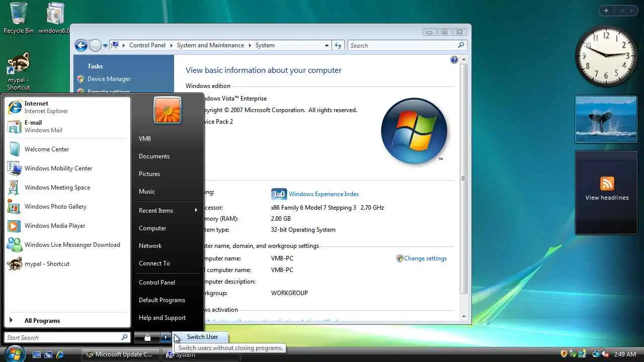
Task: Click Change settings link
Action: tap(425, 258)
